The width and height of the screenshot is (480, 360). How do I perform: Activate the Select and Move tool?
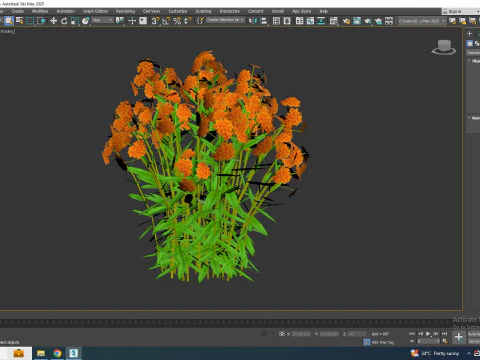coord(53,21)
